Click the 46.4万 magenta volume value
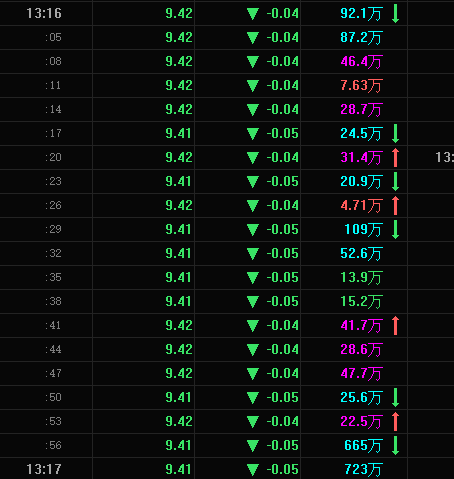The image size is (454, 479). tap(361, 62)
